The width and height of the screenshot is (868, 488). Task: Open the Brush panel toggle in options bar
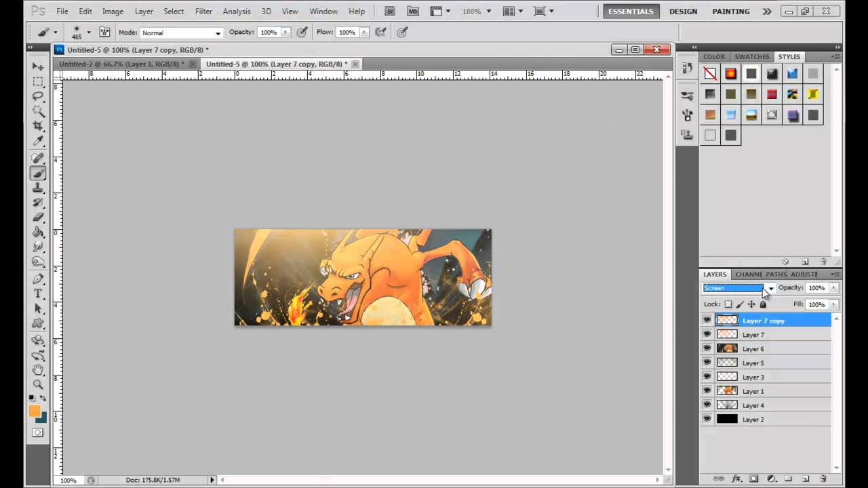coord(104,32)
